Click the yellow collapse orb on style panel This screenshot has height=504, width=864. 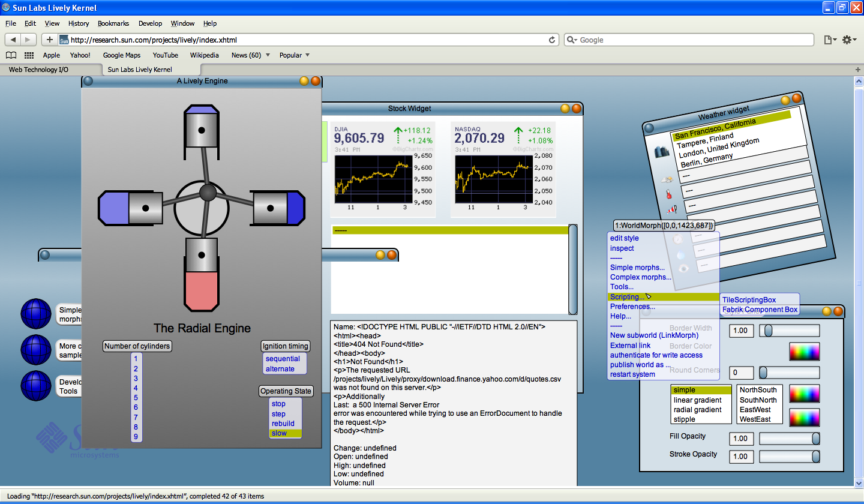click(827, 311)
